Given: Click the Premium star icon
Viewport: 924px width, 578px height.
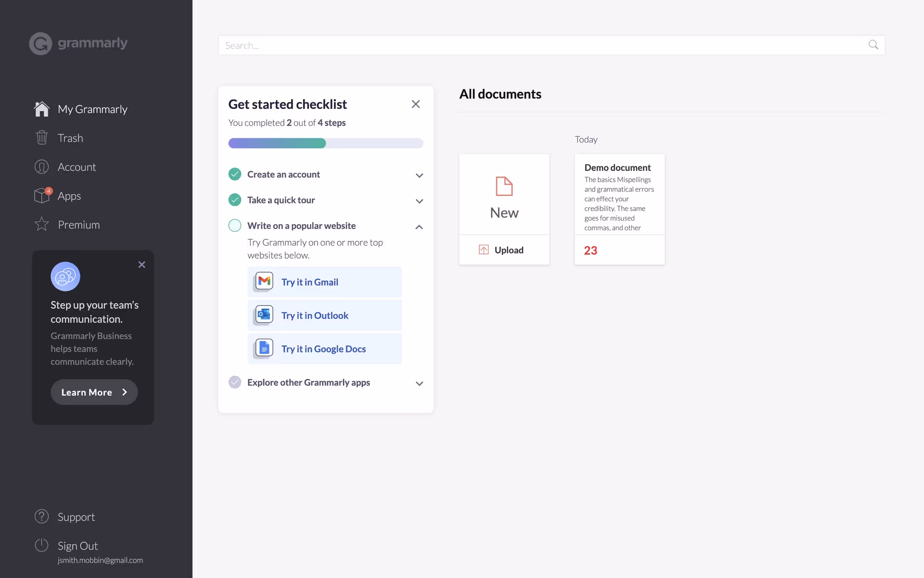Looking at the screenshot, I should coord(41,224).
